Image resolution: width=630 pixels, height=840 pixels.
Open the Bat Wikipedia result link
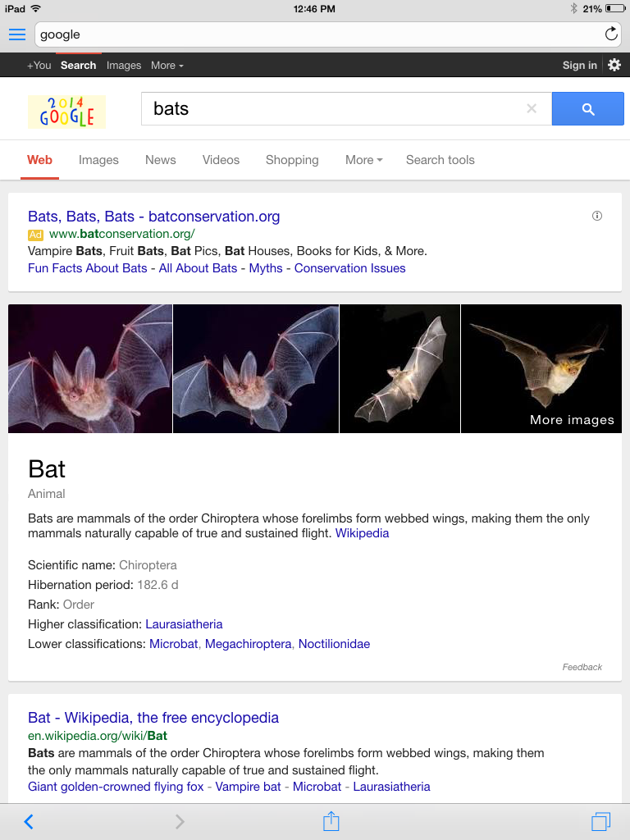coord(153,718)
